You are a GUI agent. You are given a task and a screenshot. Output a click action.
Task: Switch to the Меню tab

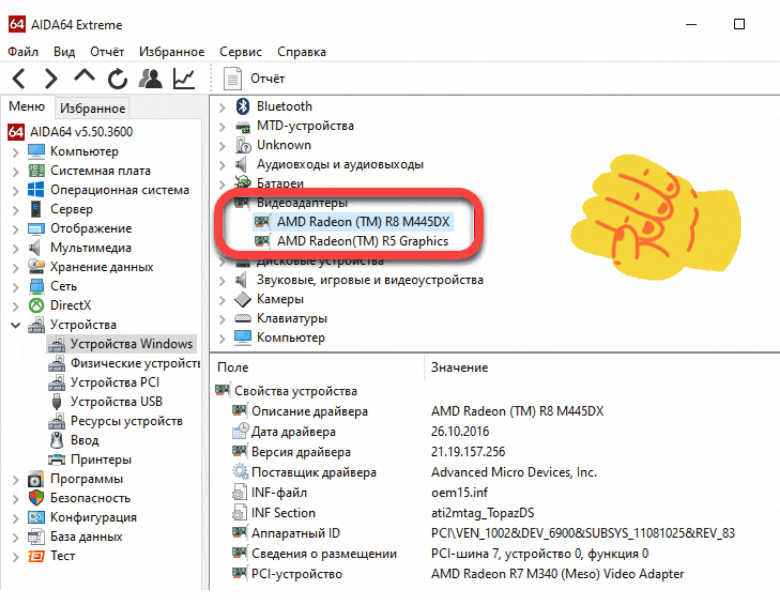point(26,107)
